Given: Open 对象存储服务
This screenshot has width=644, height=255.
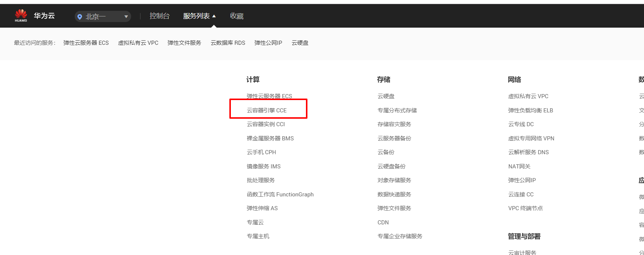Looking at the screenshot, I should point(394,180).
